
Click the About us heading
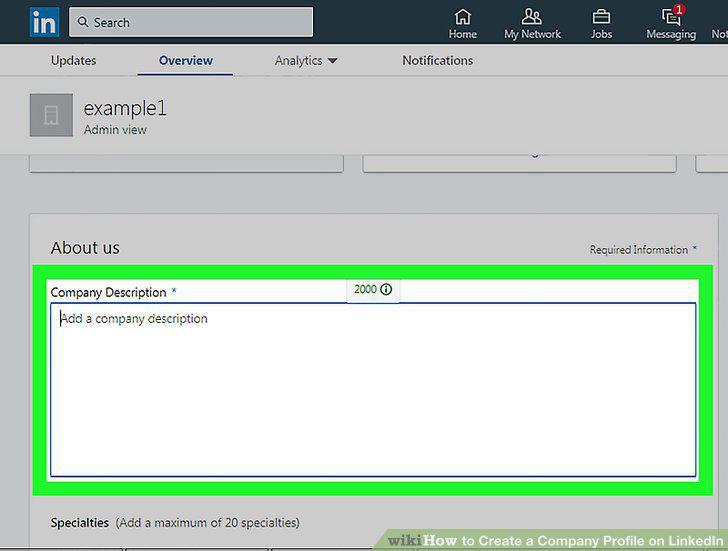click(85, 248)
